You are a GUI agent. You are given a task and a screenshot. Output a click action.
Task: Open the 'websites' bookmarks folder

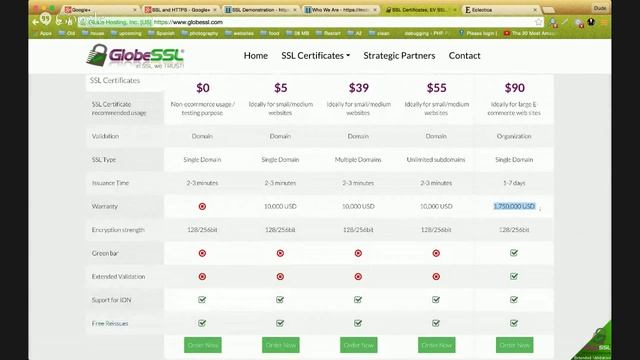240,33
